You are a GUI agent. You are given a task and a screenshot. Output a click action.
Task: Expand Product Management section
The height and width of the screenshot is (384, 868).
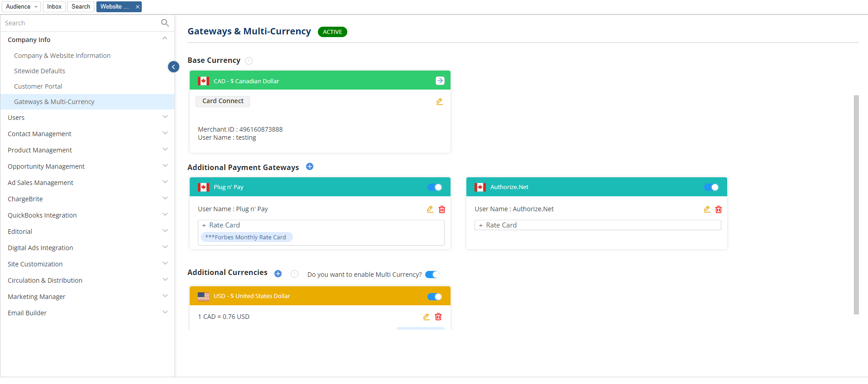tap(165, 150)
